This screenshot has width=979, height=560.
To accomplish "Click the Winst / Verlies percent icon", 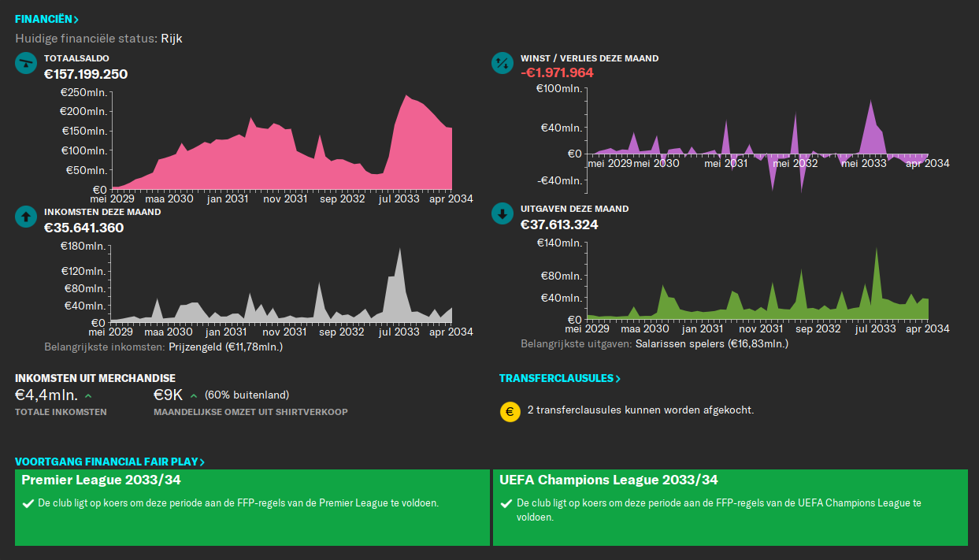I will pos(502,64).
